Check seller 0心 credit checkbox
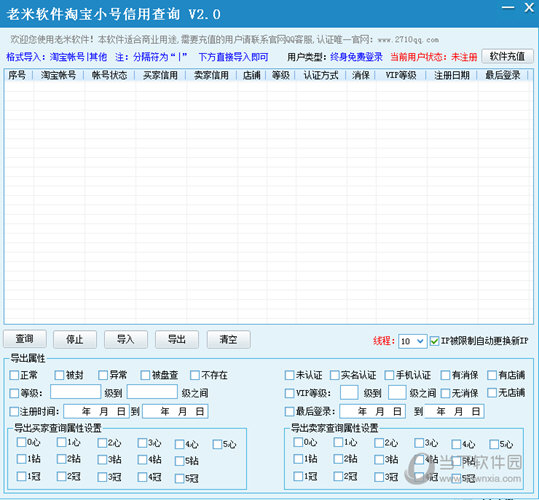 point(298,442)
